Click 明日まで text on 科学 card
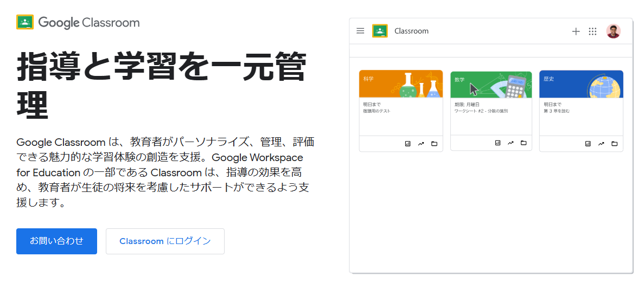The image size is (644, 282). click(x=372, y=105)
